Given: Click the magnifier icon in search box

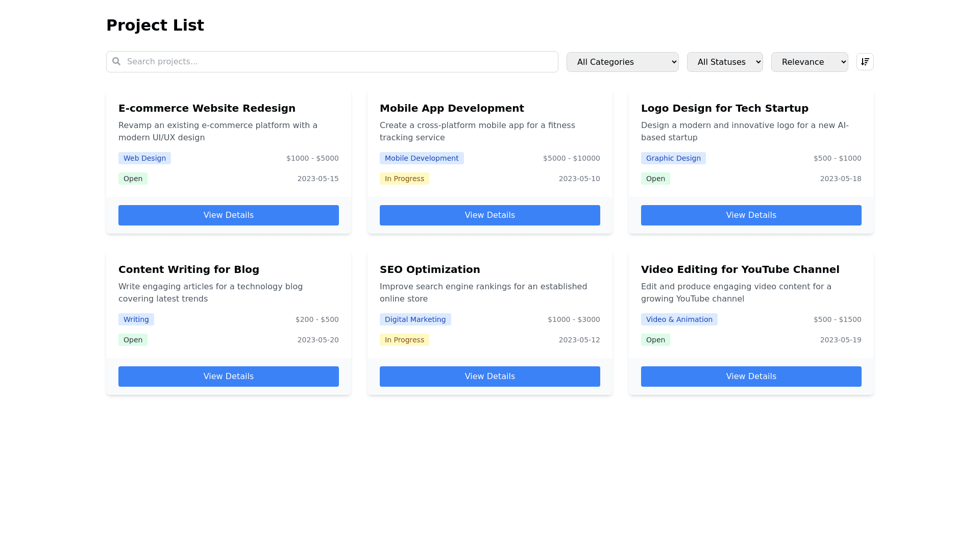Looking at the screenshot, I should (x=116, y=61).
